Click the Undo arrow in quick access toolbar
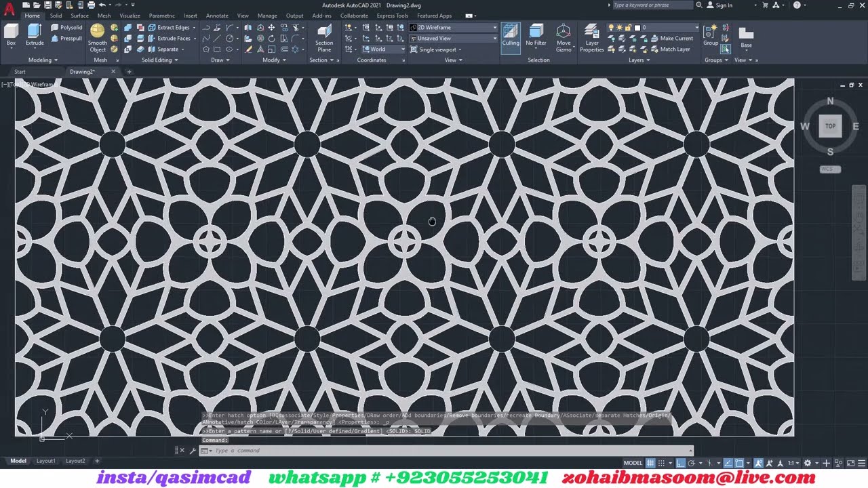This screenshot has height=488, width=868. [x=102, y=5]
